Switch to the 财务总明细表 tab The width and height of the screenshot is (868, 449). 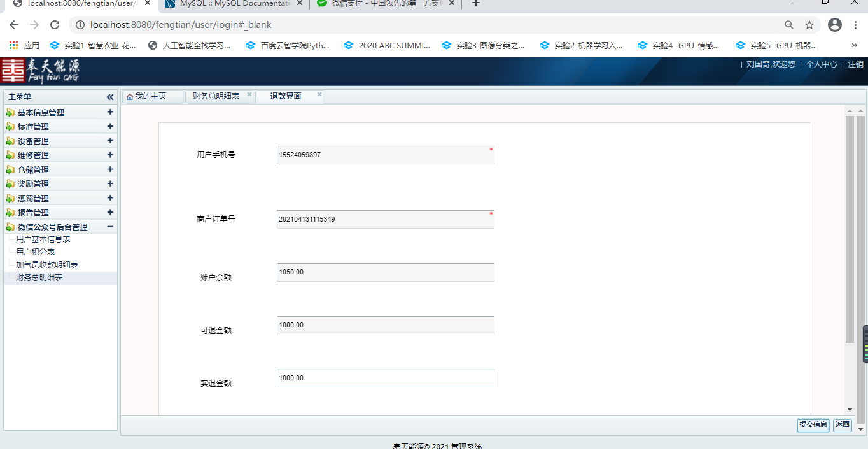coord(216,96)
